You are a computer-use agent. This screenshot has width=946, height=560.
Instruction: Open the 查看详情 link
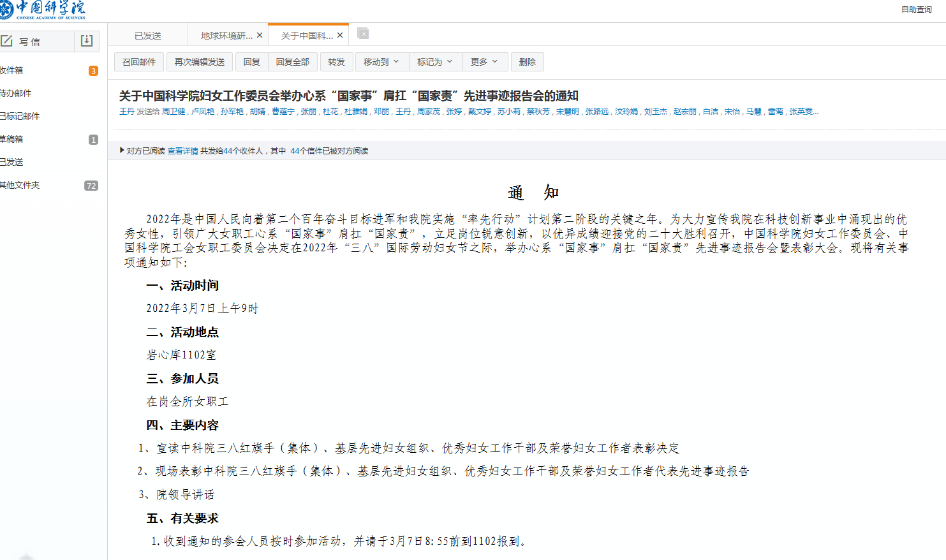pyautogui.click(x=182, y=151)
